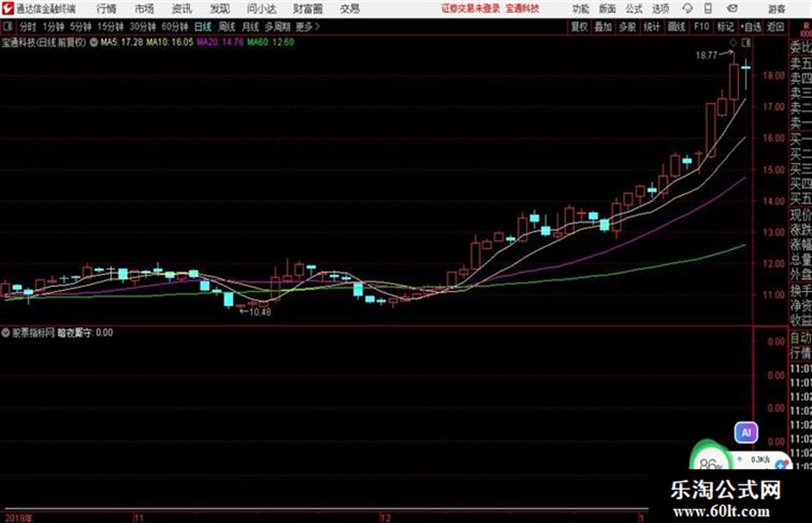Select the 周线 period tab

(x=227, y=27)
